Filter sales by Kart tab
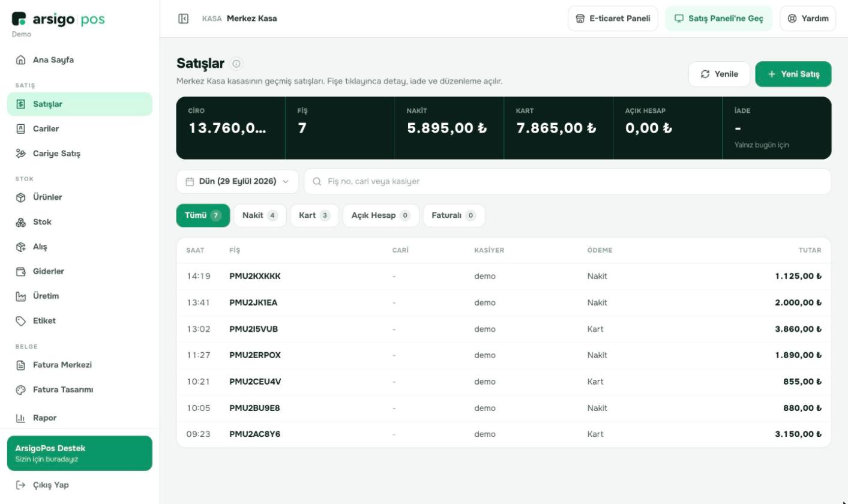Image resolution: width=848 pixels, height=504 pixels. 314,215
